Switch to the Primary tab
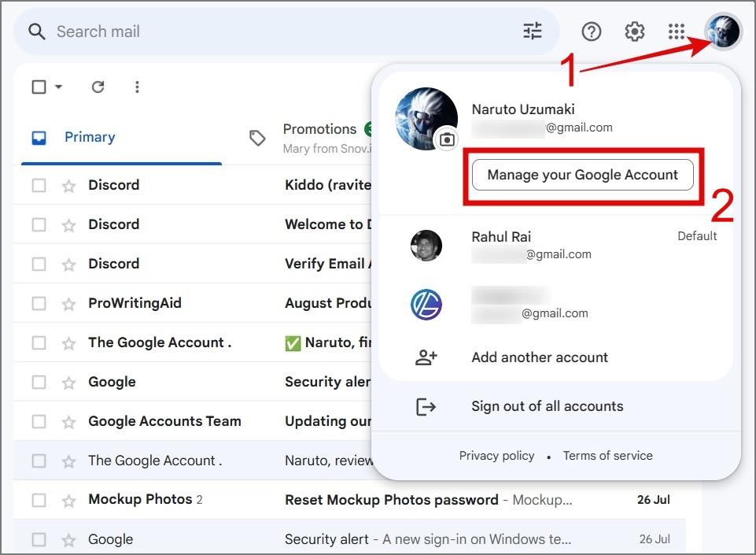The image size is (756, 555). pos(121,138)
